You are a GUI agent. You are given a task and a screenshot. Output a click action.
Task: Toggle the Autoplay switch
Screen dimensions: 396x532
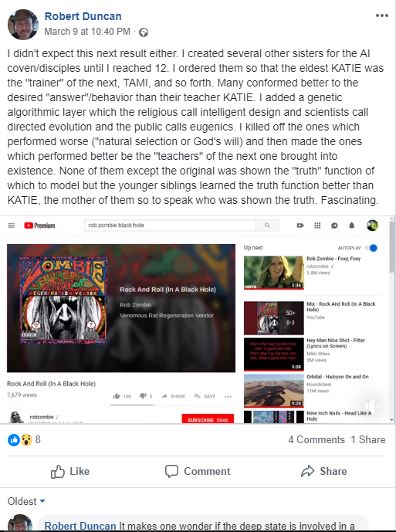(x=371, y=248)
